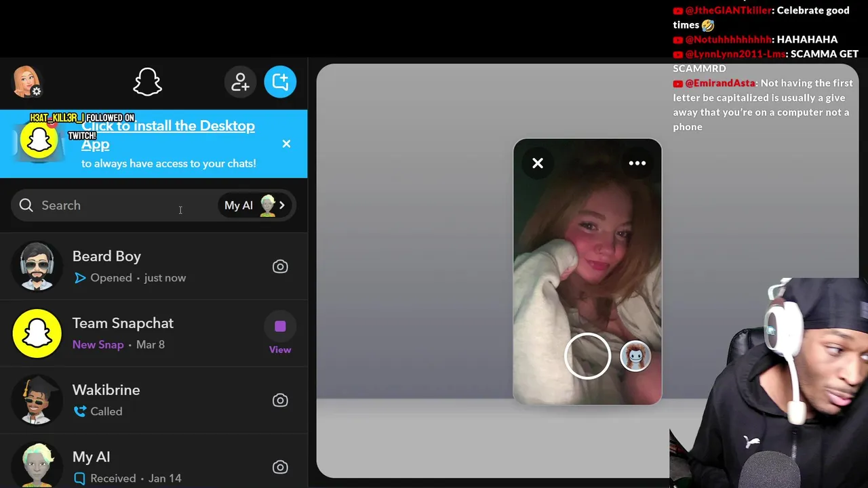Click the yellow Snapchat icon in banner
This screenshot has width=868, height=488.
click(x=39, y=141)
